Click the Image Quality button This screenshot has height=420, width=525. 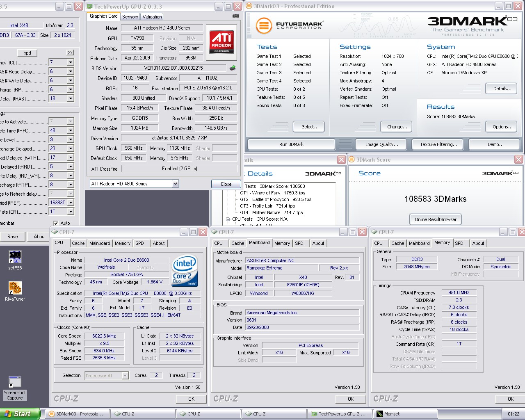tap(382, 144)
